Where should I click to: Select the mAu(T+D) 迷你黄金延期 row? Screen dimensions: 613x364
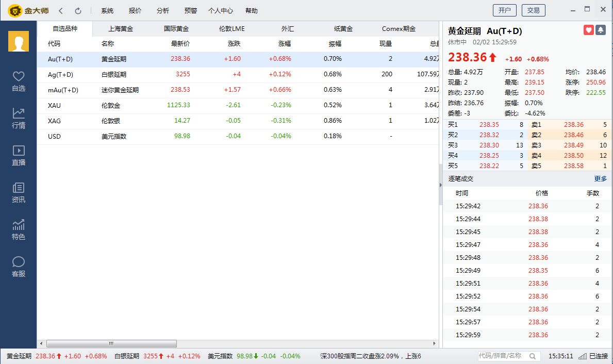(x=238, y=90)
